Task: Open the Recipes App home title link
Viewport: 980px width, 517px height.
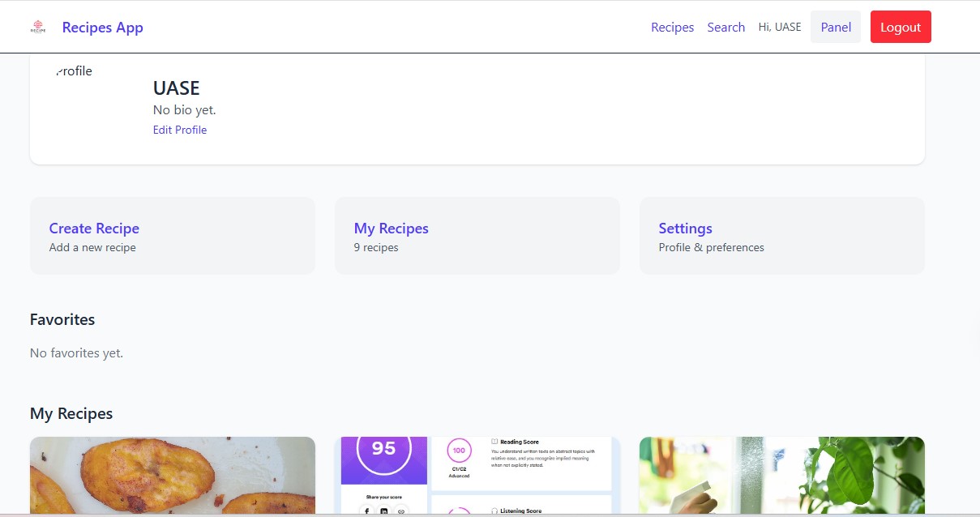Action: [102, 28]
